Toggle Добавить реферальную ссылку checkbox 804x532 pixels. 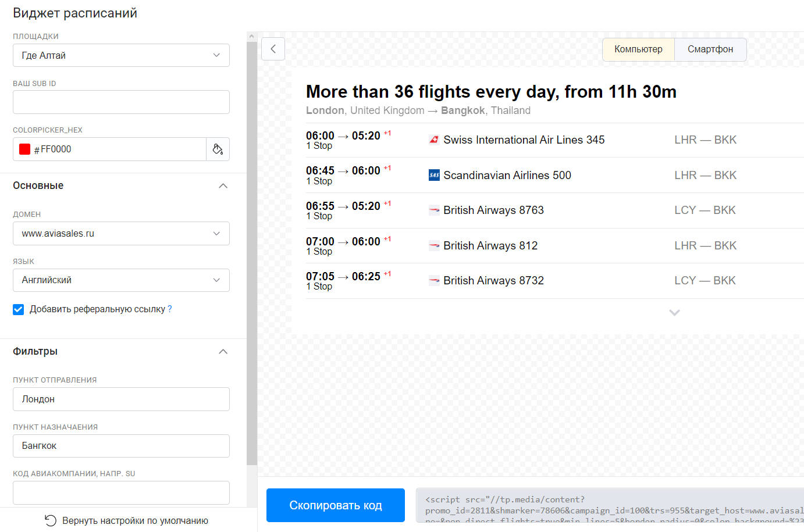pyautogui.click(x=19, y=309)
